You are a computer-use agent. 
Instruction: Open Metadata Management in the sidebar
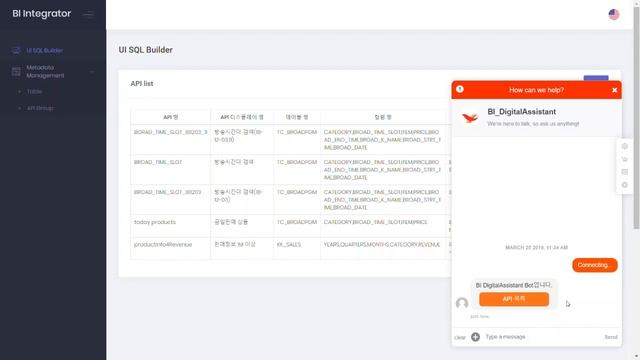45,71
